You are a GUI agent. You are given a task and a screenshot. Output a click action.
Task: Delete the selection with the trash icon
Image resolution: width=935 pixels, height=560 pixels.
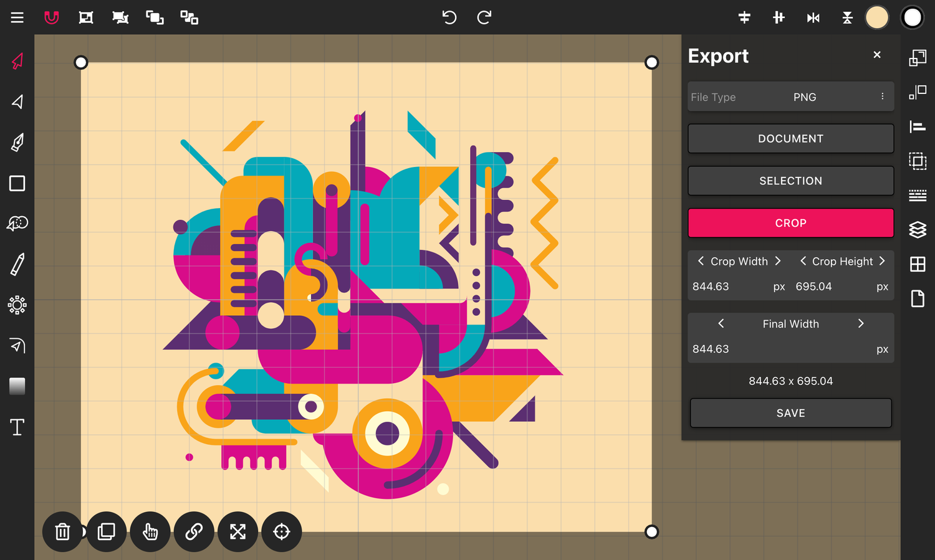pos(62,531)
